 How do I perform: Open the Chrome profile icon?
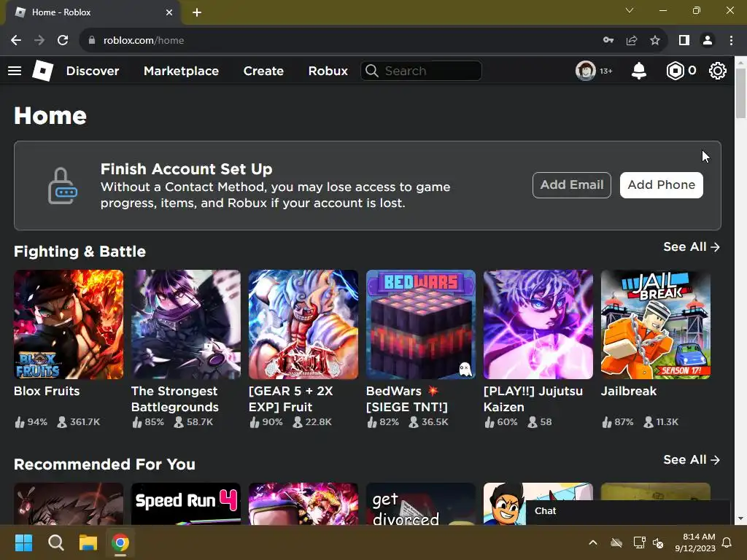(x=708, y=41)
